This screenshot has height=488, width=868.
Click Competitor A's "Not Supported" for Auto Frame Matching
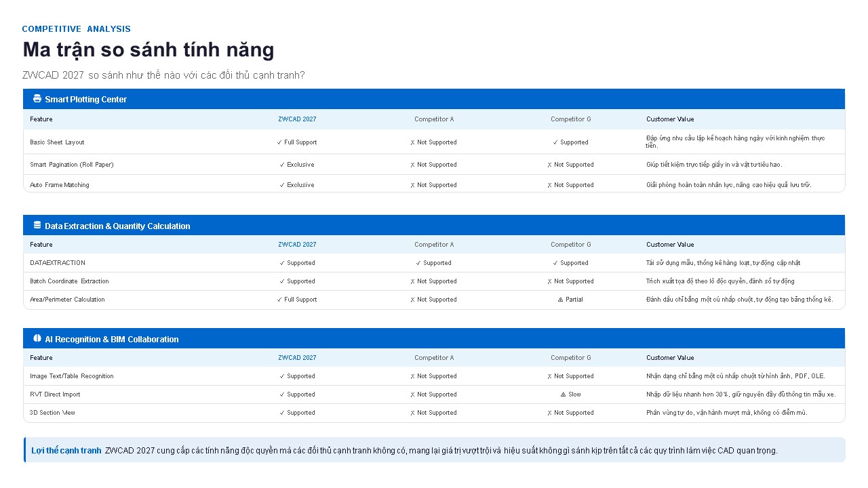coord(434,185)
